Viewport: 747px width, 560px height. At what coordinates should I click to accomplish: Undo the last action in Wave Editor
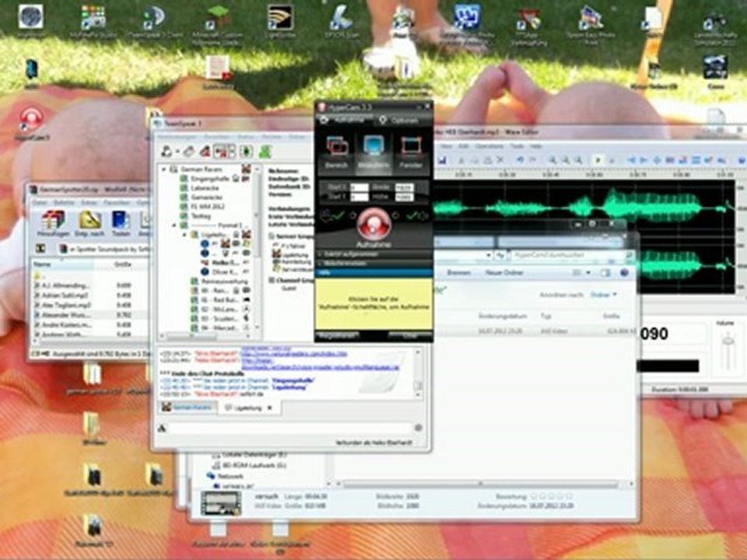pos(521,160)
